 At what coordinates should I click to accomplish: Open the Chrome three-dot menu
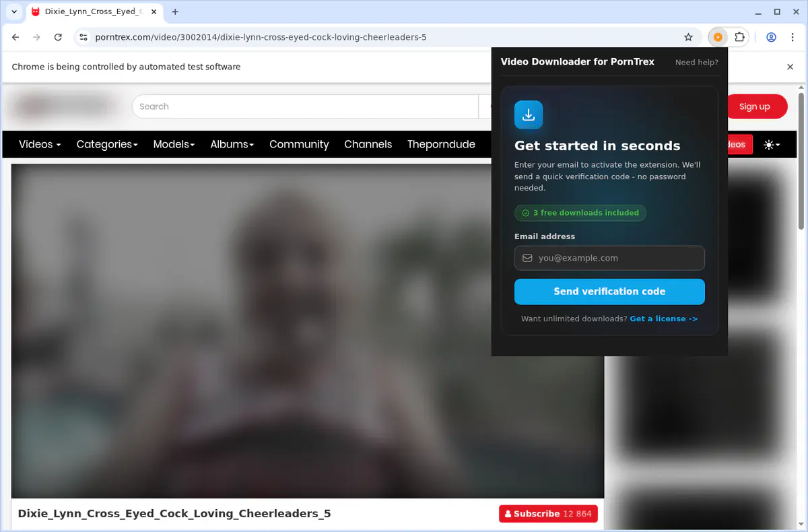point(792,37)
